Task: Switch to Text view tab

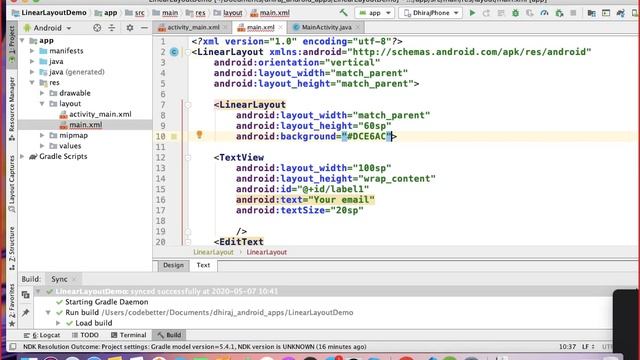Action: pos(203,265)
